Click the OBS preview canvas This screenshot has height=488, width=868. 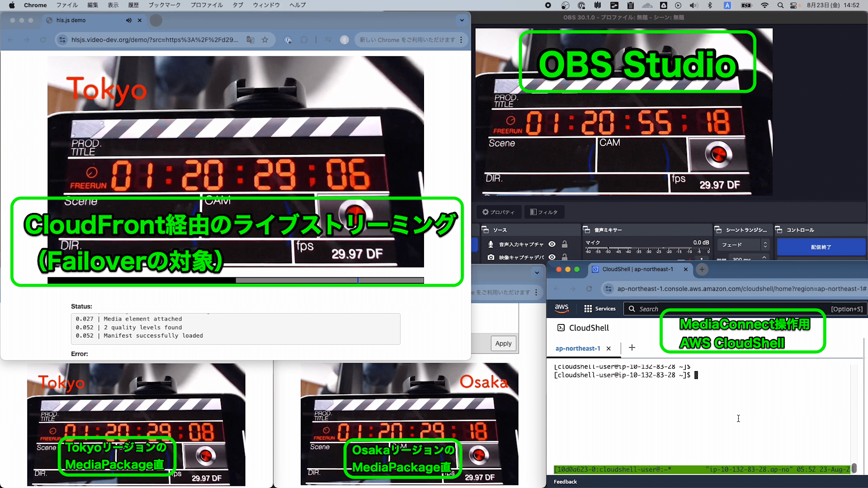point(624,112)
